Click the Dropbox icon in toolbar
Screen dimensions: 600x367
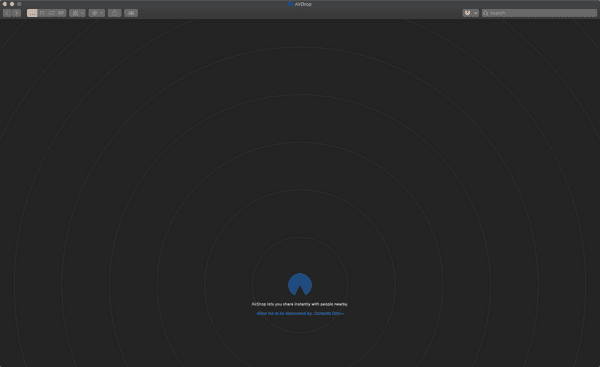(467, 13)
